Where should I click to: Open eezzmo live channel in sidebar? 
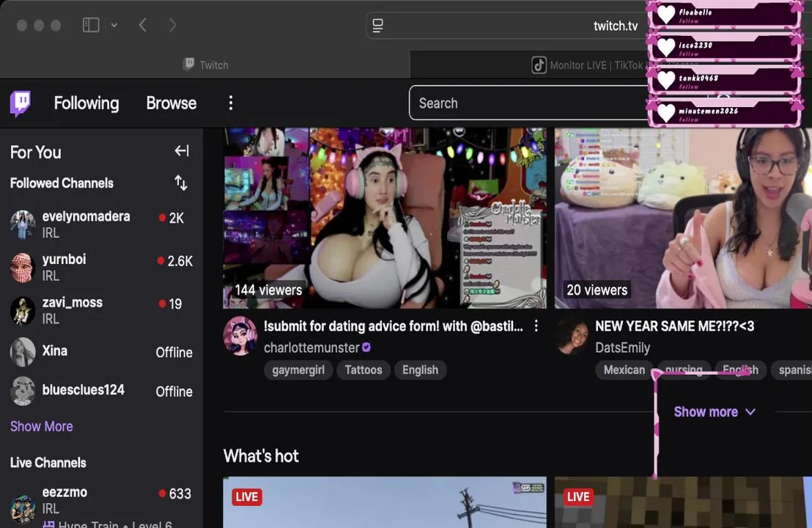pos(101,505)
